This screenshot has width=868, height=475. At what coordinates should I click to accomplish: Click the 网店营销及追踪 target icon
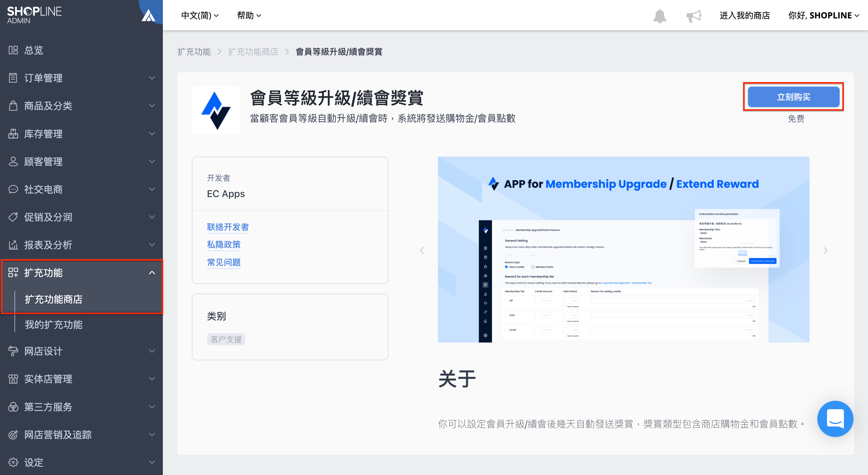pyautogui.click(x=13, y=435)
